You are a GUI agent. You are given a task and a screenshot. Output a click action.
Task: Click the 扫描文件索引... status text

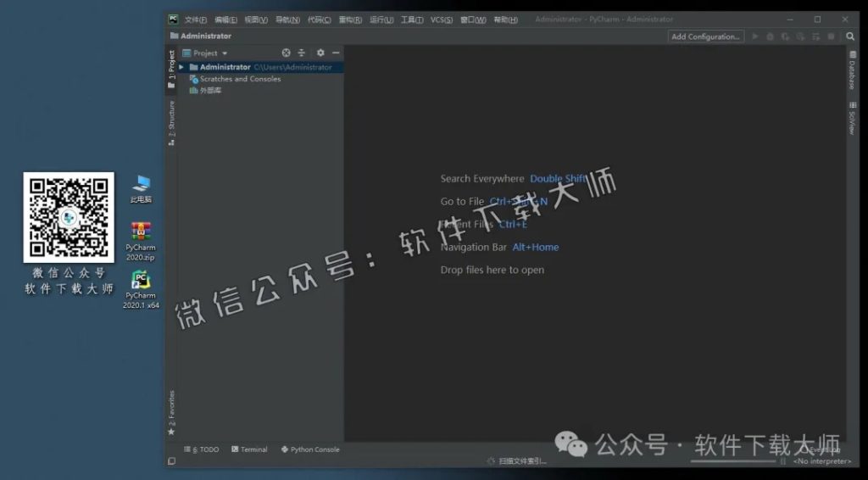coord(522,461)
